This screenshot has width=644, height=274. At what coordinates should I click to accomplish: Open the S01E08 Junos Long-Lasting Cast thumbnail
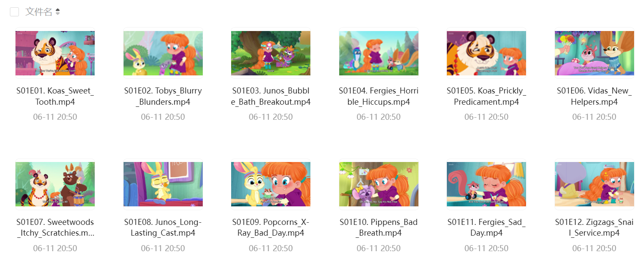[163, 184]
